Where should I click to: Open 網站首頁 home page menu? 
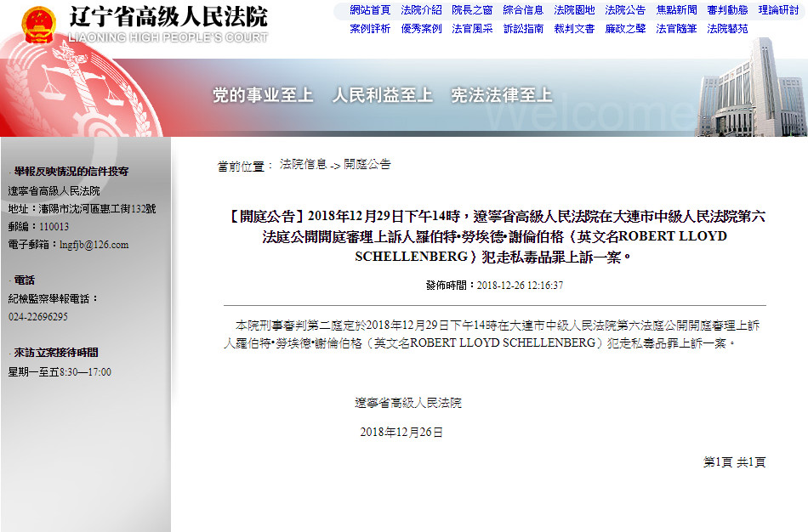pyautogui.click(x=370, y=10)
